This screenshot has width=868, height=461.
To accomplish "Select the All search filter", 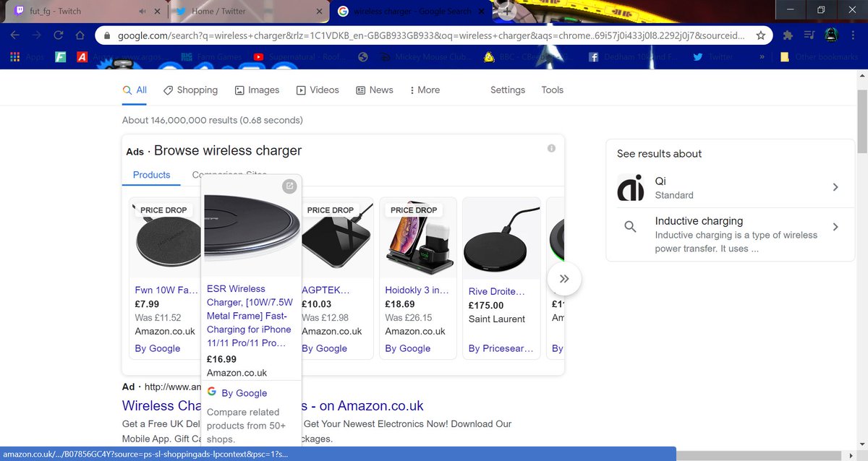I will (x=135, y=90).
